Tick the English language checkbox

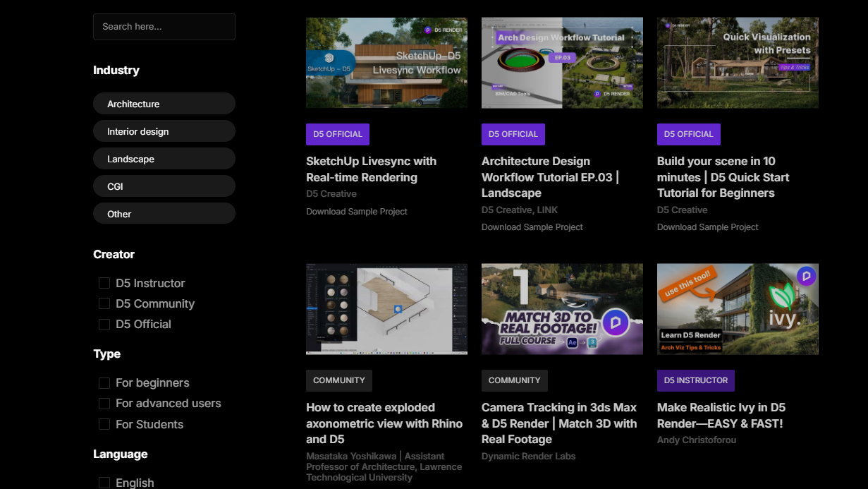(x=104, y=483)
